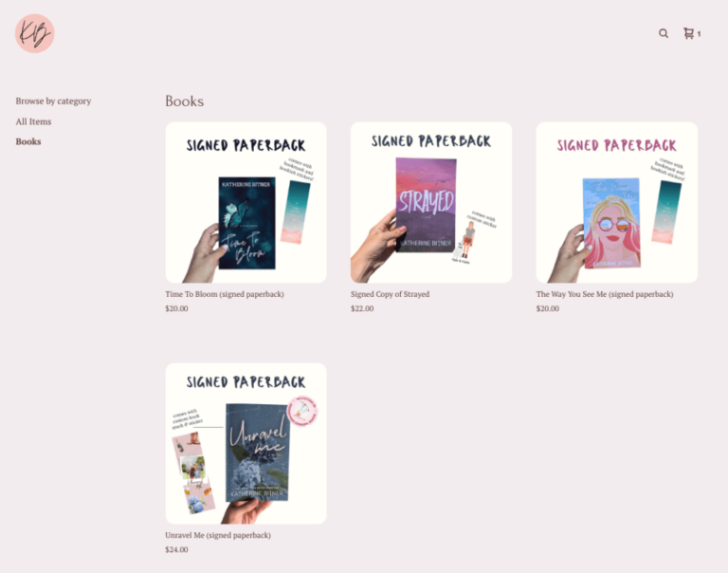Click $20.00 price under Time To Bloom
Image resolution: width=728 pixels, height=573 pixels.
(x=177, y=308)
